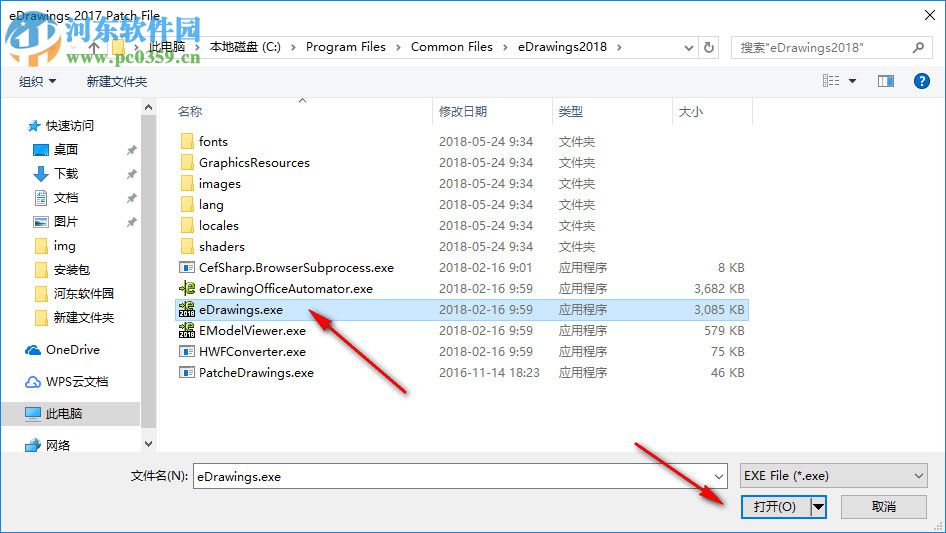
Task: Unpin 桌面 pin icon
Action: pos(131,150)
